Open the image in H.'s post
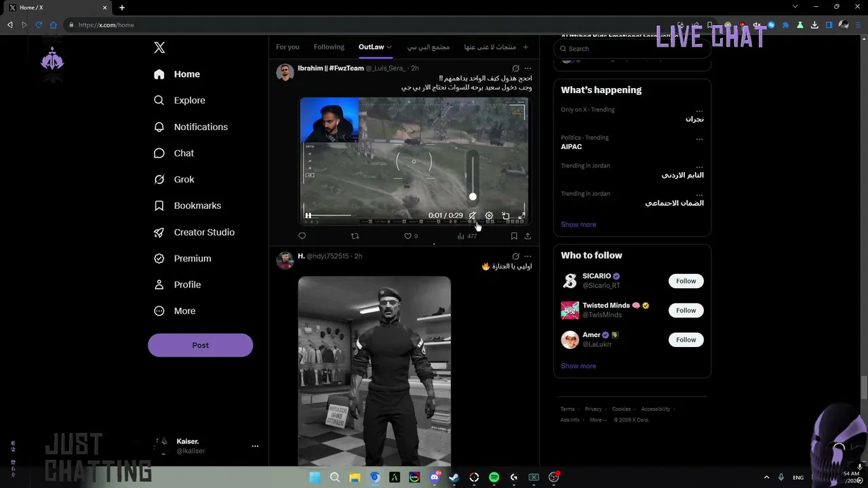The image size is (868, 488). (x=374, y=371)
